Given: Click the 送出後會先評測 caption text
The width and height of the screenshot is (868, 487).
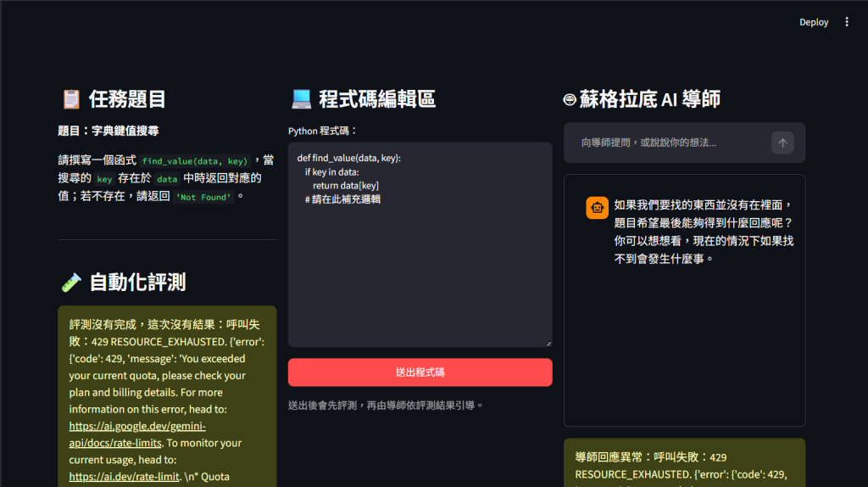Looking at the screenshot, I should click(385, 406).
